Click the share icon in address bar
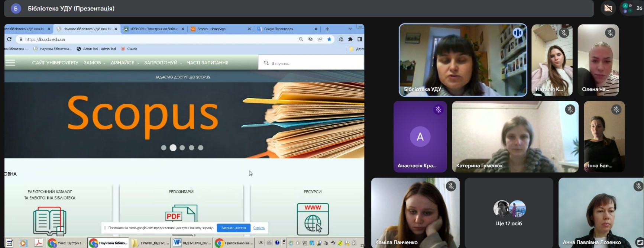 pyautogui.click(x=320, y=39)
